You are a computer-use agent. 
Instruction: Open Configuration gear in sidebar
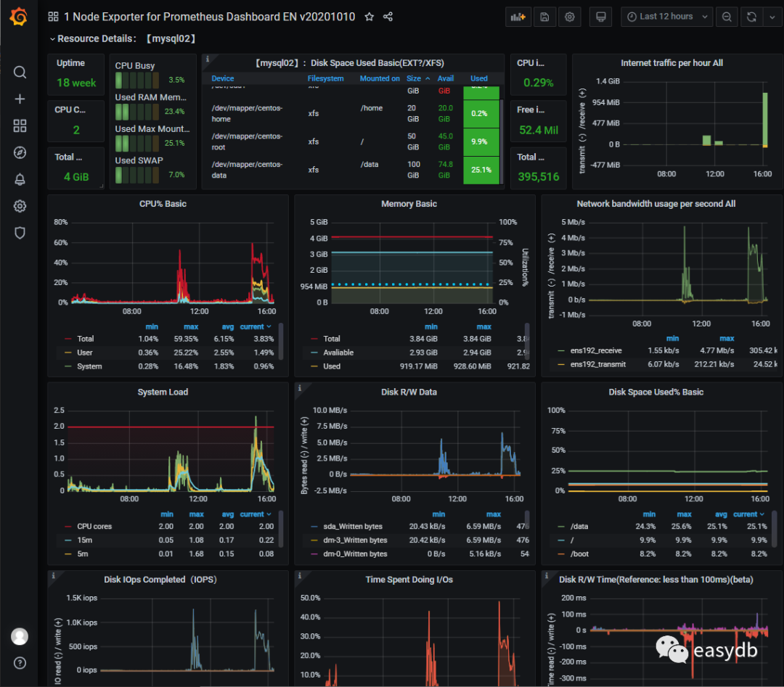(x=20, y=206)
